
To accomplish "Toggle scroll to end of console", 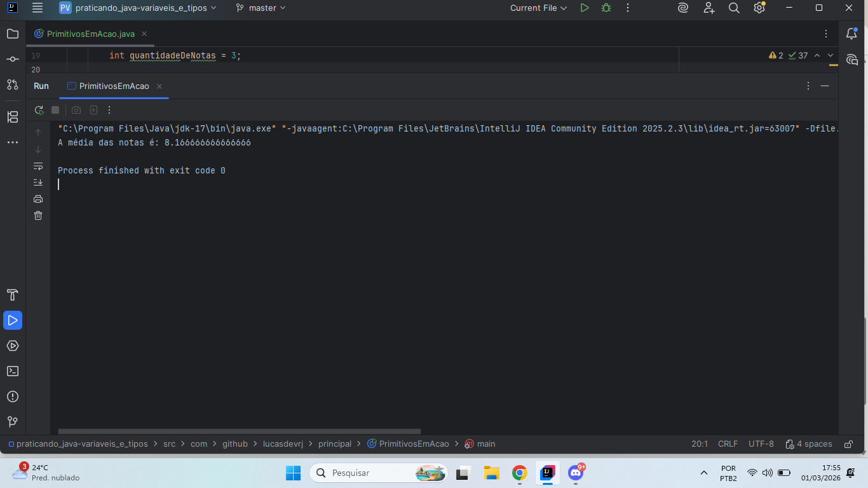I will tap(38, 182).
